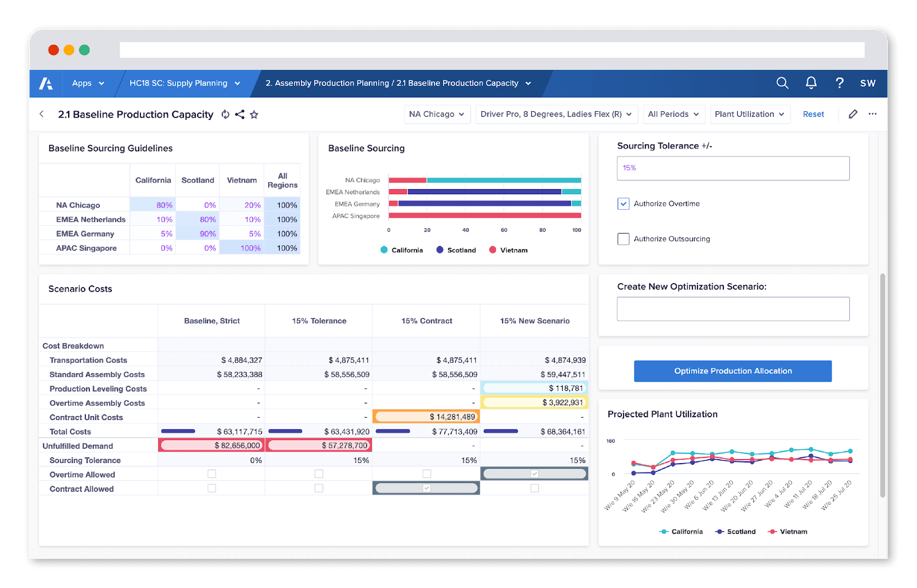Open the search icon in the top bar
This screenshot has width=917, height=588.
click(x=782, y=83)
